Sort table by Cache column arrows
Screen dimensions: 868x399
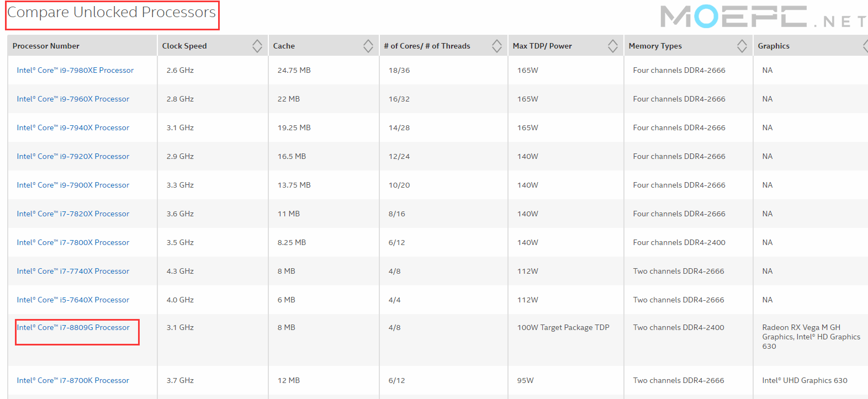(368, 46)
